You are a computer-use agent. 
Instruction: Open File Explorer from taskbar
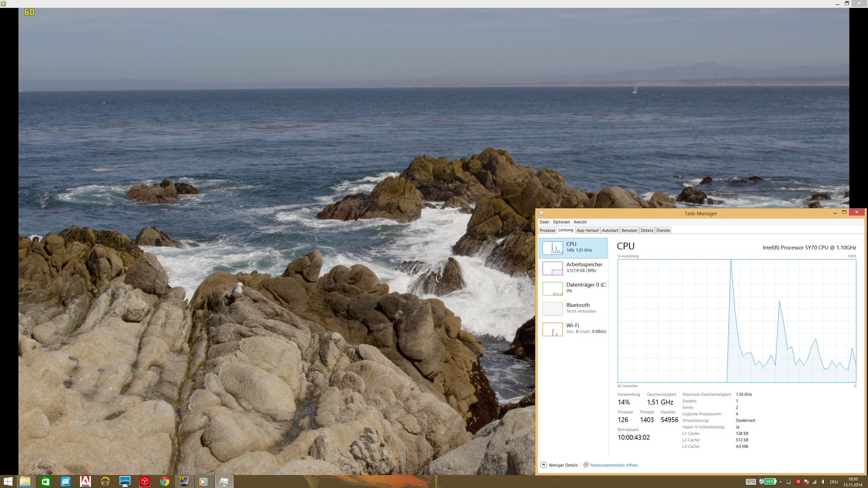[x=25, y=482]
